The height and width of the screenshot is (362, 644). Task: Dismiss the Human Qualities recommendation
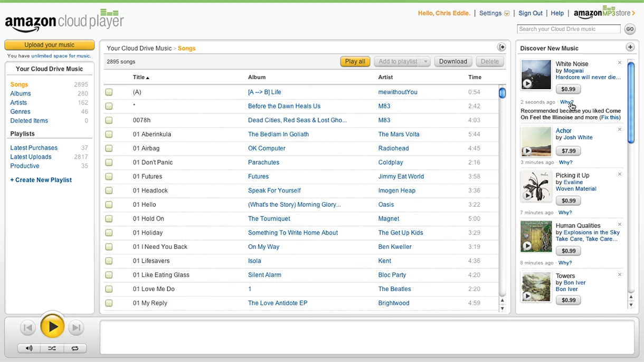click(x=620, y=225)
